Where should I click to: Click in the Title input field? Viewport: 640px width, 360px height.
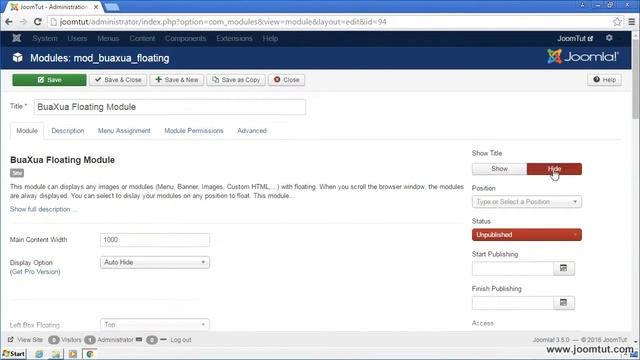169,107
